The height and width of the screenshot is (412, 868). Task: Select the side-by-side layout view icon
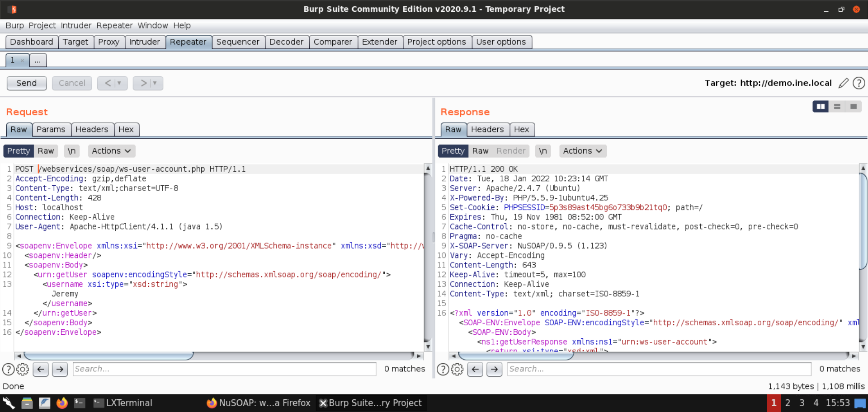pyautogui.click(x=820, y=107)
